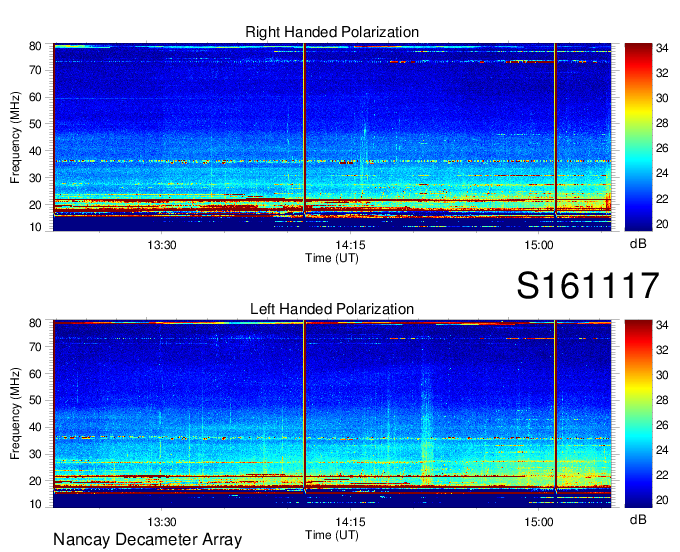This screenshot has width=680, height=552.
Task: Click the 34 dB label on Left Handed color bar
Action: (x=662, y=325)
